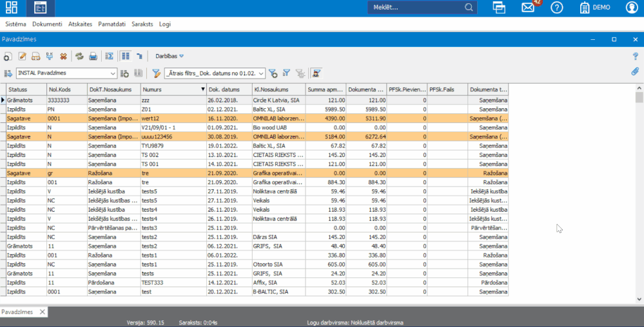
Task: Close the Pavadzīmes bottom tab
Action: [x=43, y=312]
